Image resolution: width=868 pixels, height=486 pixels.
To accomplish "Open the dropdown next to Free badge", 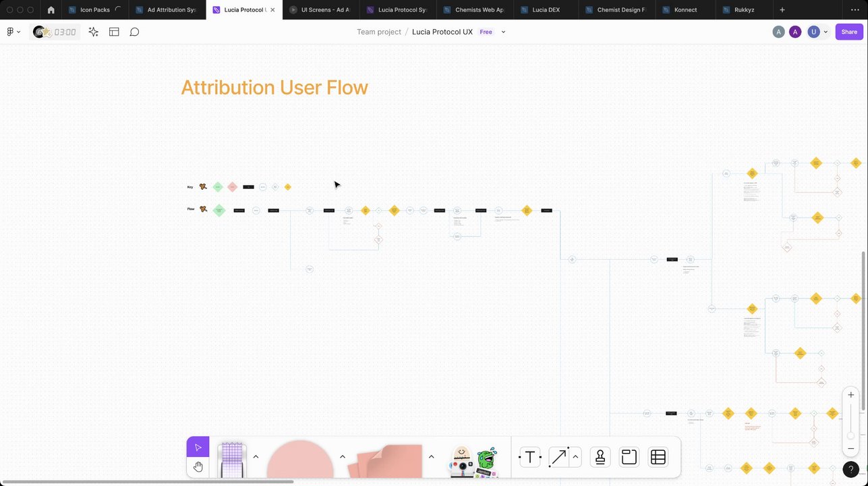I will [503, 32].
